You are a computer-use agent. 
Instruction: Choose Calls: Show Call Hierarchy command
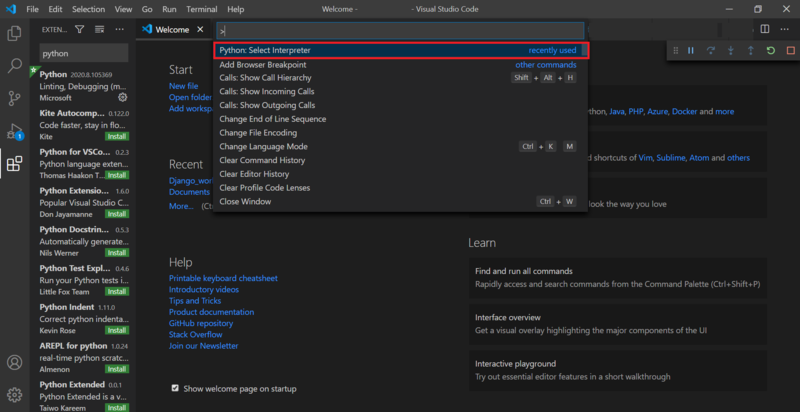coord(401,78)
